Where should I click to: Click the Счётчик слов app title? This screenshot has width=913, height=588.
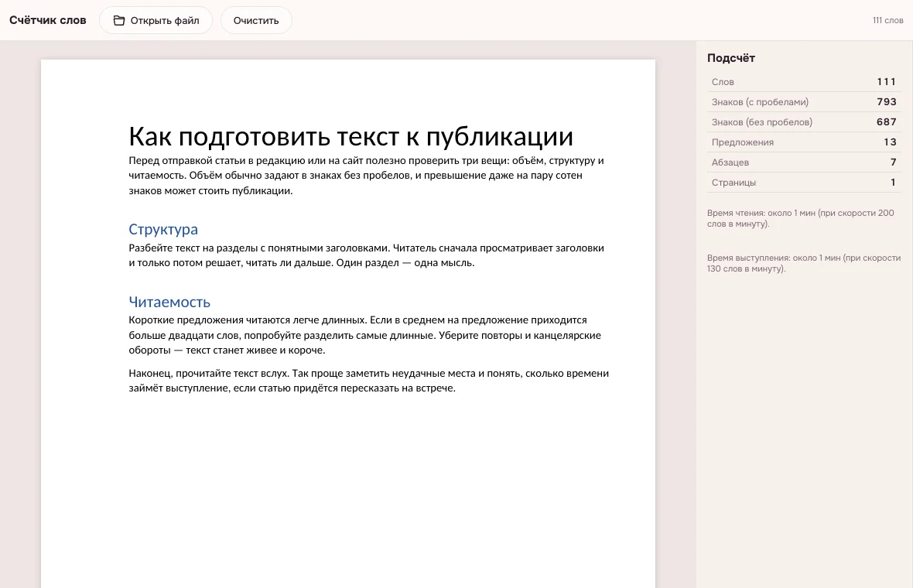[48, 20]
